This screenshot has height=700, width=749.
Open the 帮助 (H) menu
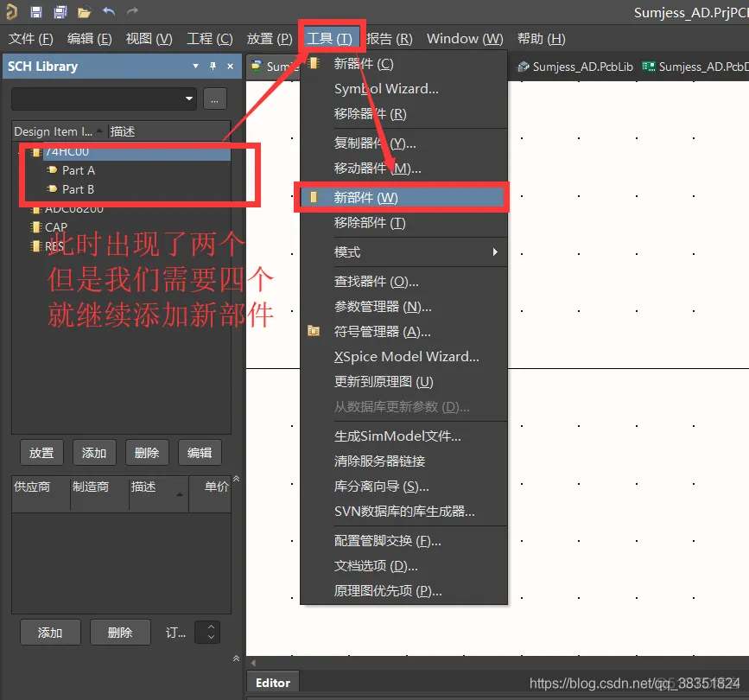click(541, 39)
